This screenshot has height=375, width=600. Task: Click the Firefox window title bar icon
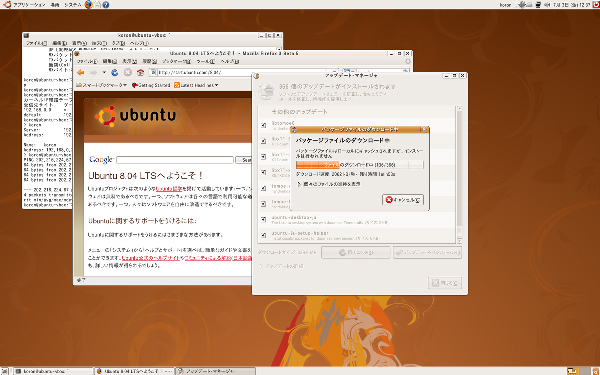coord(77,53)
